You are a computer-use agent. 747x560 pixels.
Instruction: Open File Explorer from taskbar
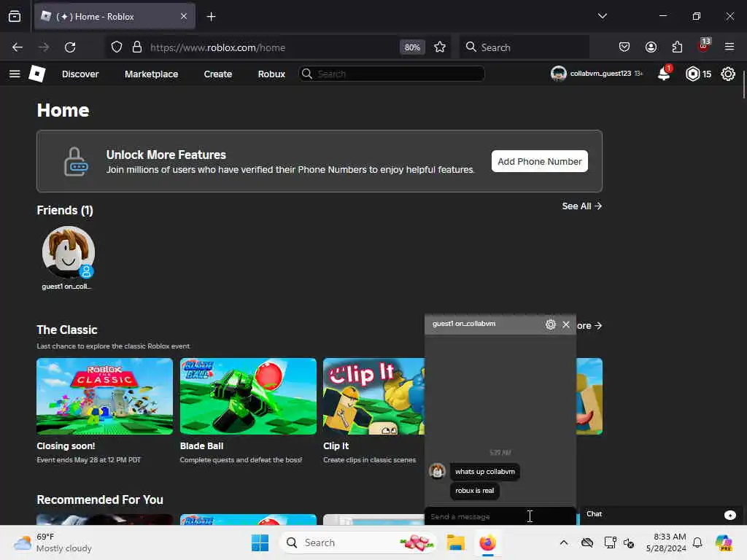pos(455,542)
